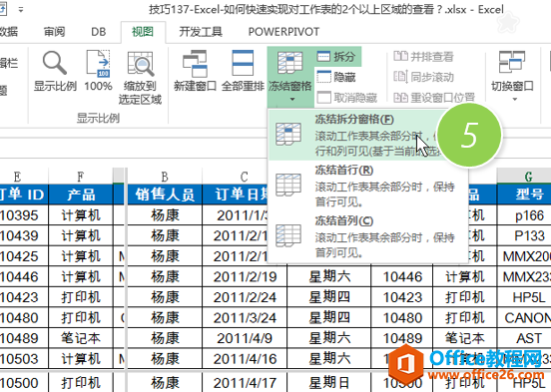551x392 pixels.
Task: Select column C header
Action: click(244, 177)
